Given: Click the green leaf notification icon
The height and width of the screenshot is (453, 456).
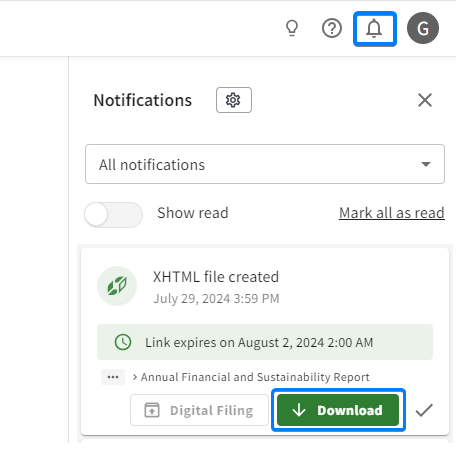Looking at the screenshot, I should coord(117,286).
